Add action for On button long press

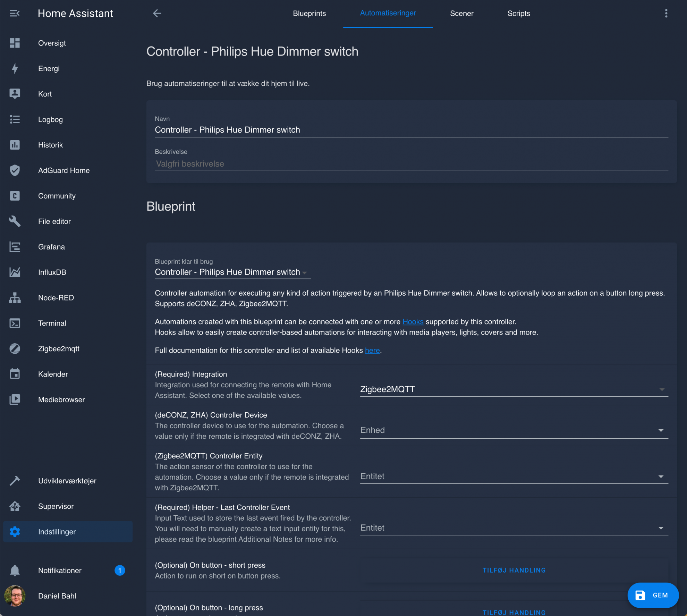[x=514, y=612]
